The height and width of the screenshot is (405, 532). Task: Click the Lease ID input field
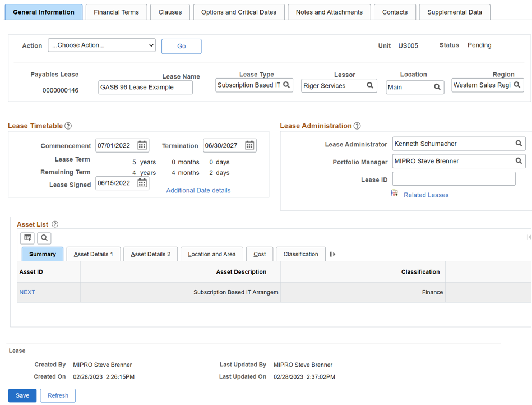[x=454, y=179]
